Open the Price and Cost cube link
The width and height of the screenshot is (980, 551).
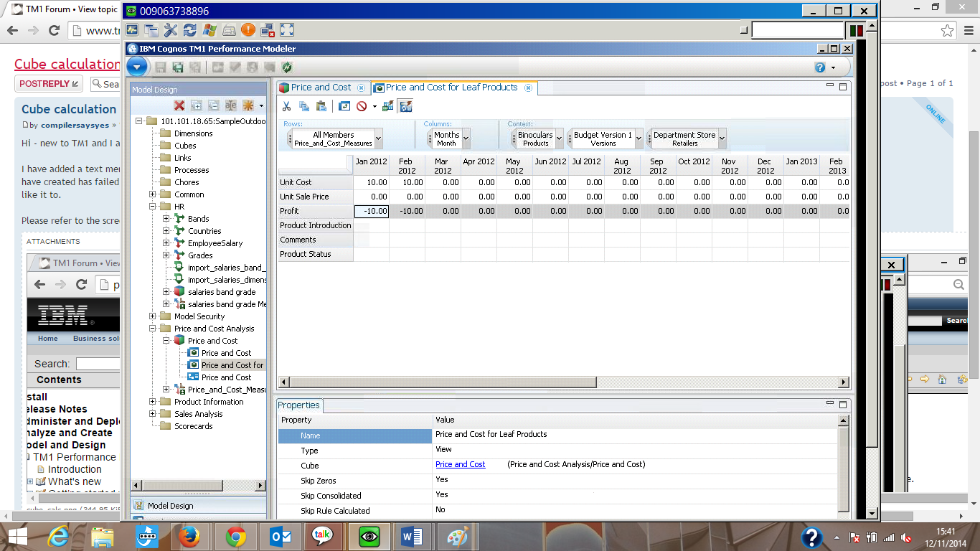(x=461, y=464)
